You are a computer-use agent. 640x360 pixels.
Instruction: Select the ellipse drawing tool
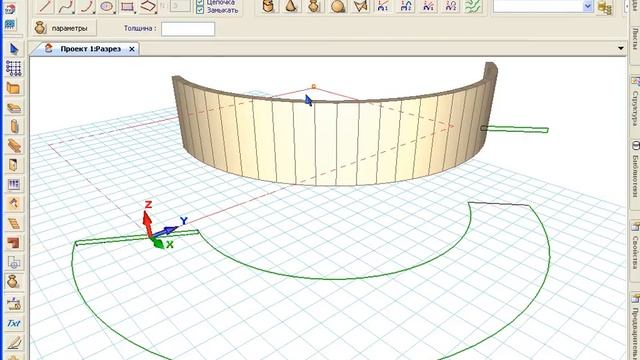107,7
